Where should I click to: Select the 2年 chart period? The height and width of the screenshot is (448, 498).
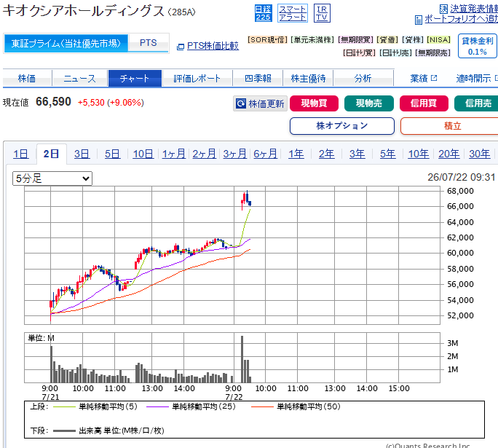pos(326,154)
